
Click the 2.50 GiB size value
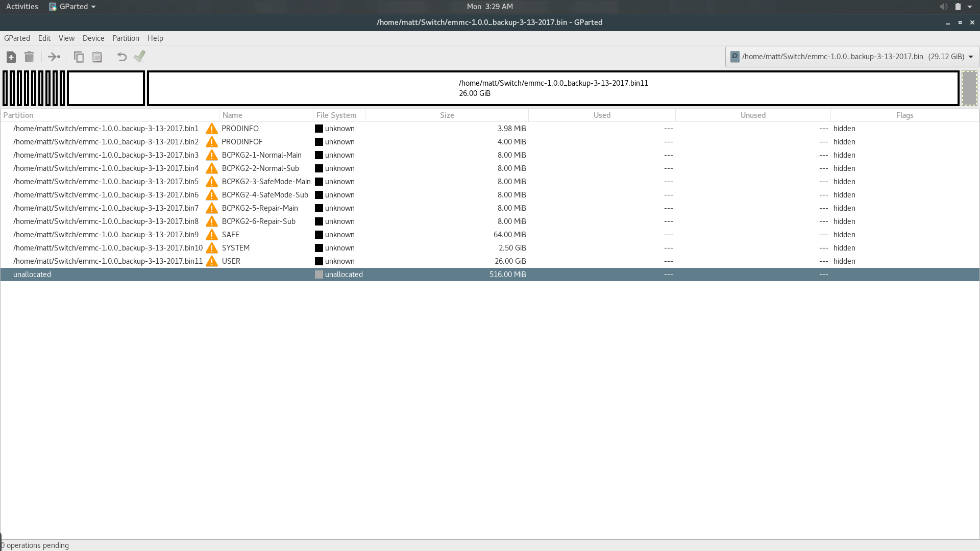512,248
